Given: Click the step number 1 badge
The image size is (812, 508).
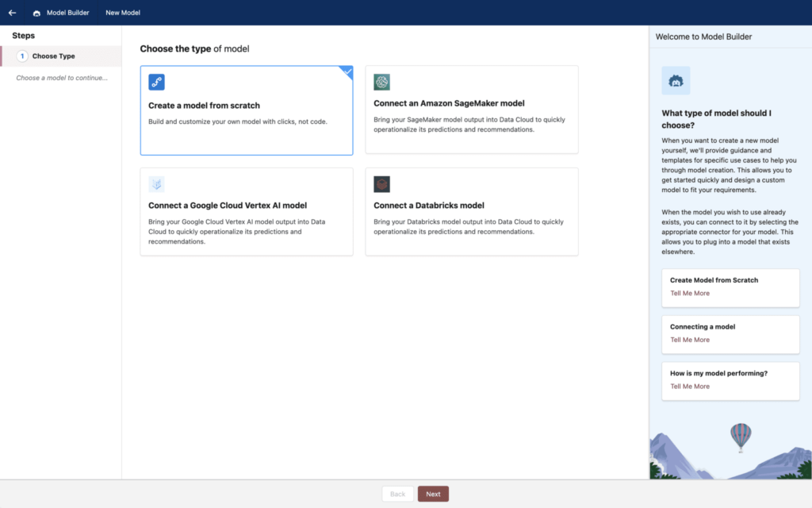Looking at the screenshot, I should pos(21,56).
